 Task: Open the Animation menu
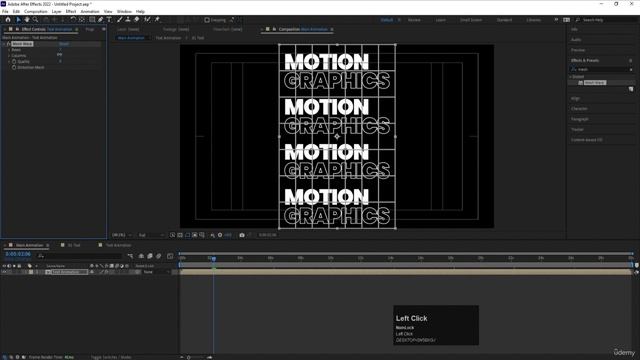pyautogui.click(x=90, y=11)
